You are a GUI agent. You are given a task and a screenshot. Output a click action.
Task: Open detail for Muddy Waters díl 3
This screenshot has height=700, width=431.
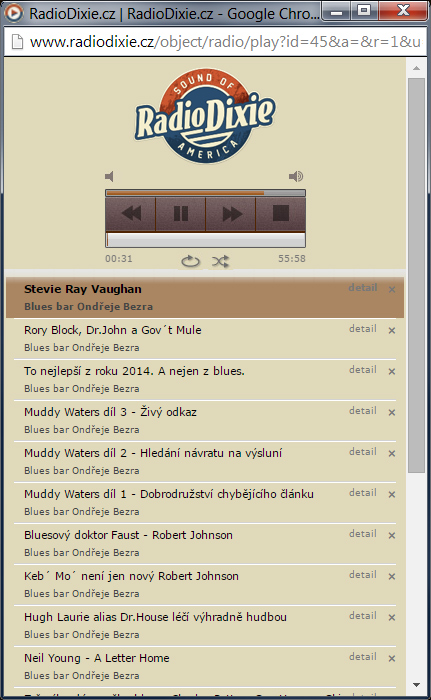[x=363, y=411]
